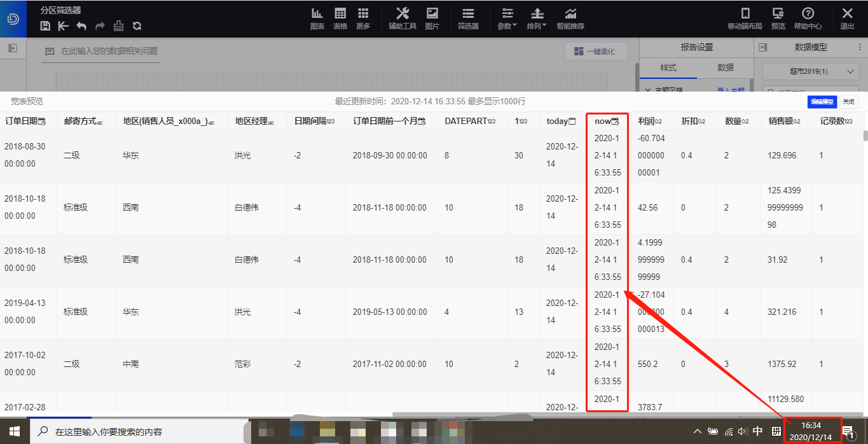The image size is (868, 444).
Task: Switch to the 样式 tab
Action: 668,67
